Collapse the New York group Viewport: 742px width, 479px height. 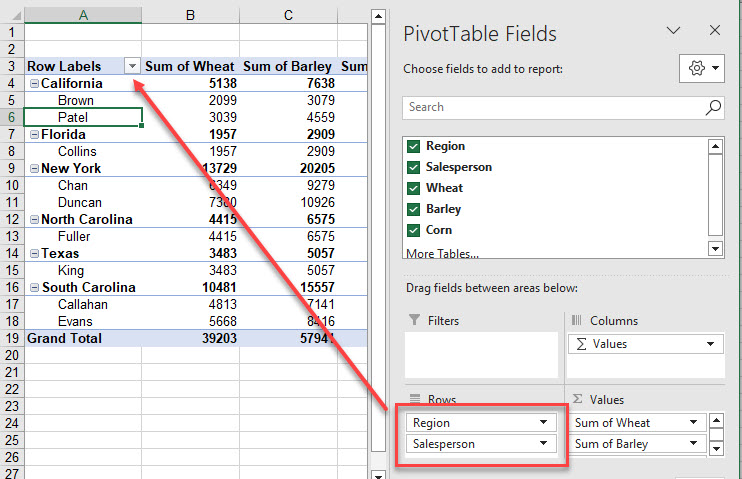click(x=35, y=169)
